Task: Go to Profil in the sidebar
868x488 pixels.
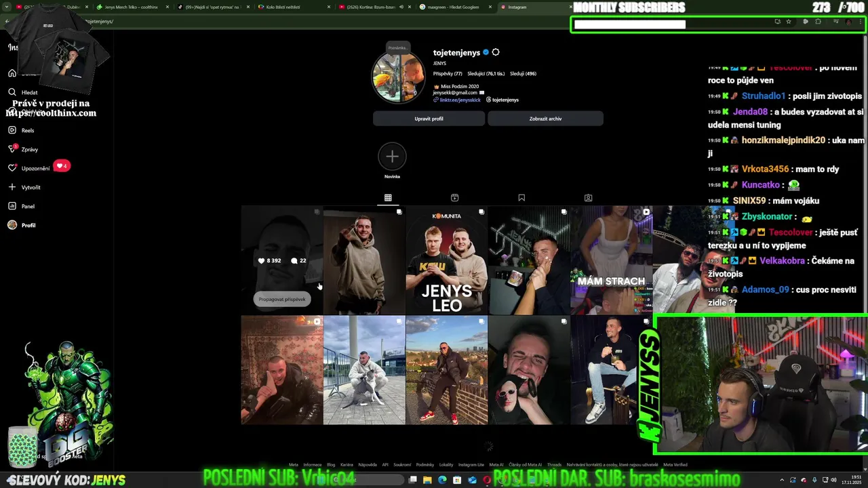Action: pos(22,225)
